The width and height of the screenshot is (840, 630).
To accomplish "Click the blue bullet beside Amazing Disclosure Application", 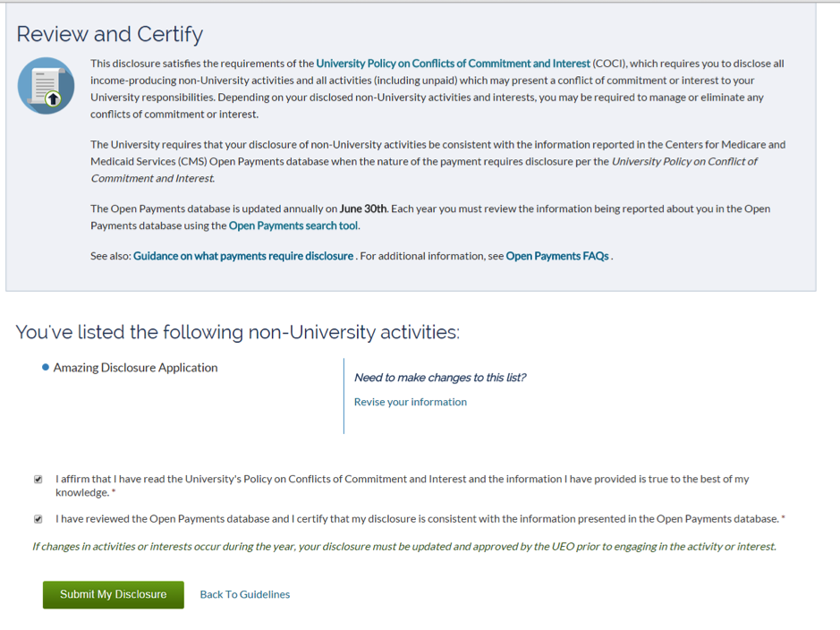I will pyautogui.click(x=46, y=367).
